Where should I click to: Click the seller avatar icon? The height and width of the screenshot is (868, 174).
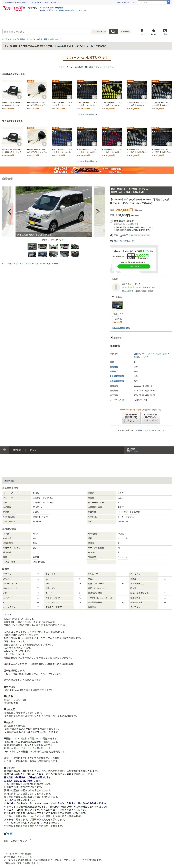pos(116,287)
